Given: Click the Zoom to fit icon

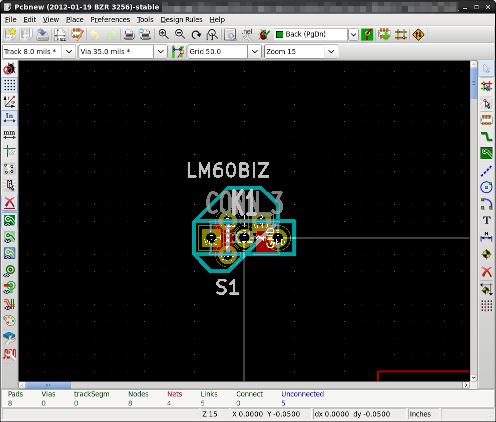Looking at the screenshot, I should point(212,34).
